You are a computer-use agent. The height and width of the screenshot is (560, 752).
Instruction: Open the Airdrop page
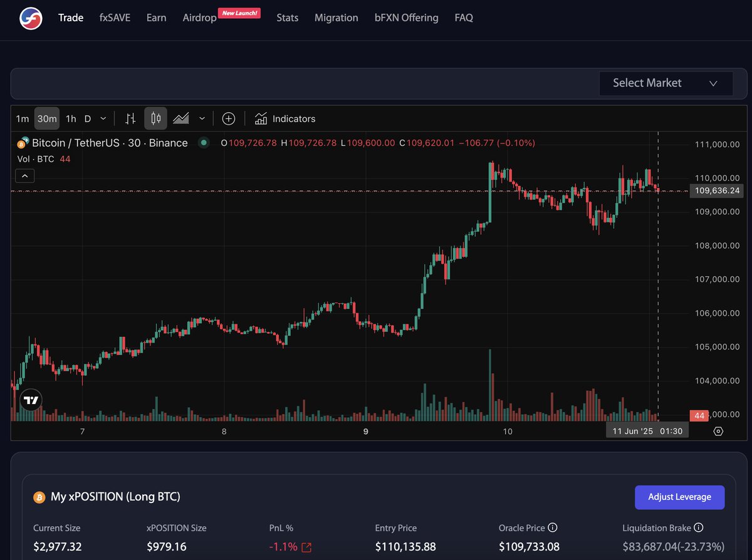coord(199,18)
